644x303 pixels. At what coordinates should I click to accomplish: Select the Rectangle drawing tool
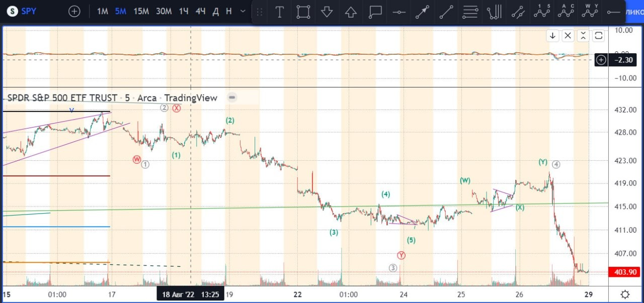coord(303,12)
